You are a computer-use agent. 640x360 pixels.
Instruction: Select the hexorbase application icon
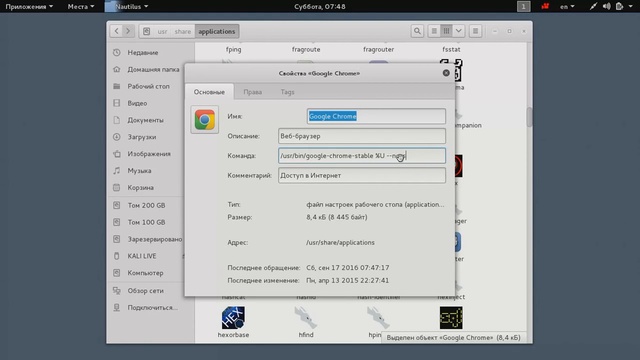233,318
